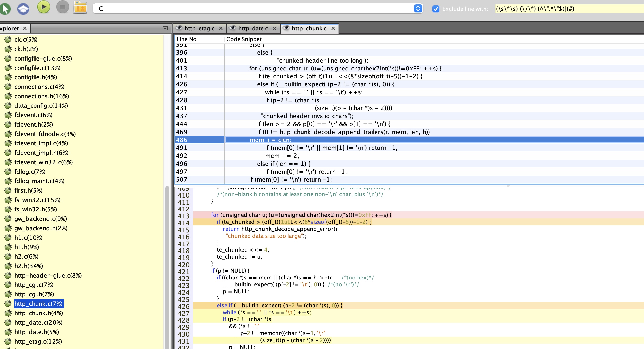Minimize the explorer panel with the small icon
The image size is (644, 349).
[165, 28]
